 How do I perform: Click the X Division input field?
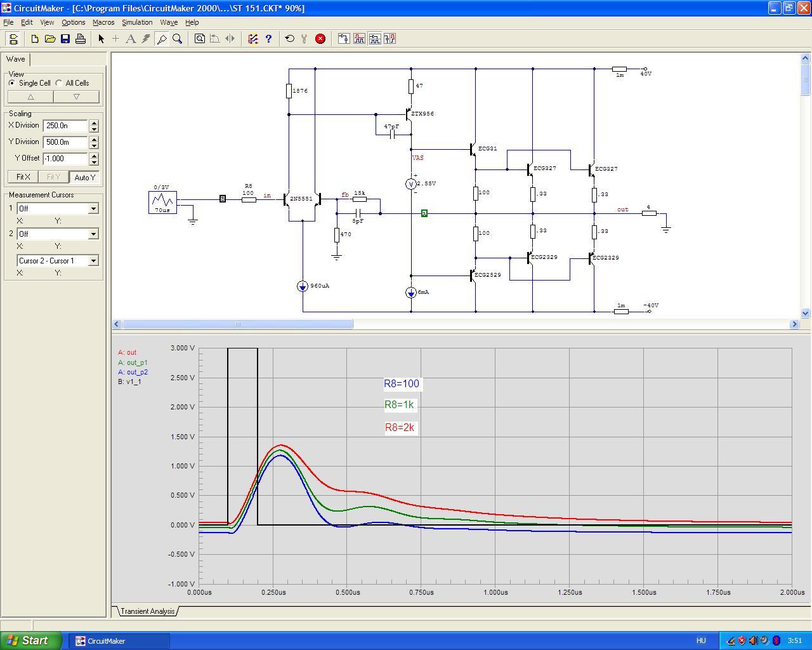point(65,126)
